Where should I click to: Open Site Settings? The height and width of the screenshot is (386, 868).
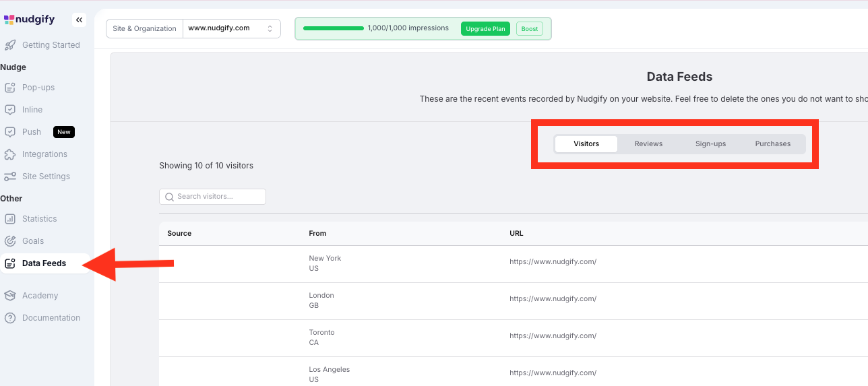pos(46,176)
